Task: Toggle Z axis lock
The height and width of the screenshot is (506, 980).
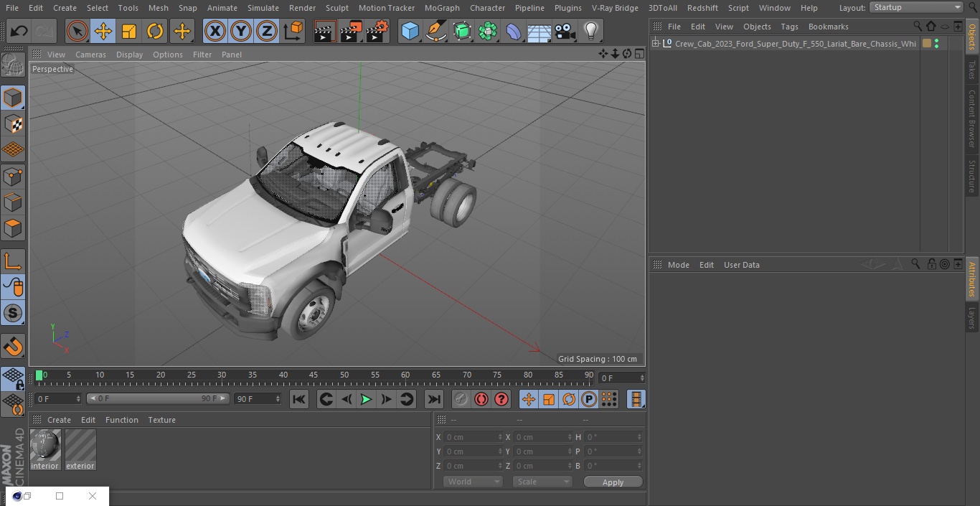Action: coord(267,31)
